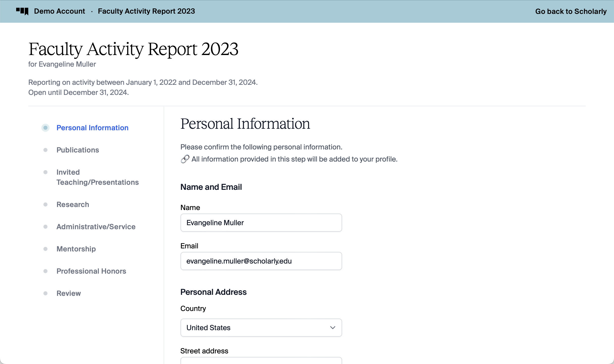Click the Scholarly logo icon in header
This screenshot has width=614, height=364.
pos(22,11)
